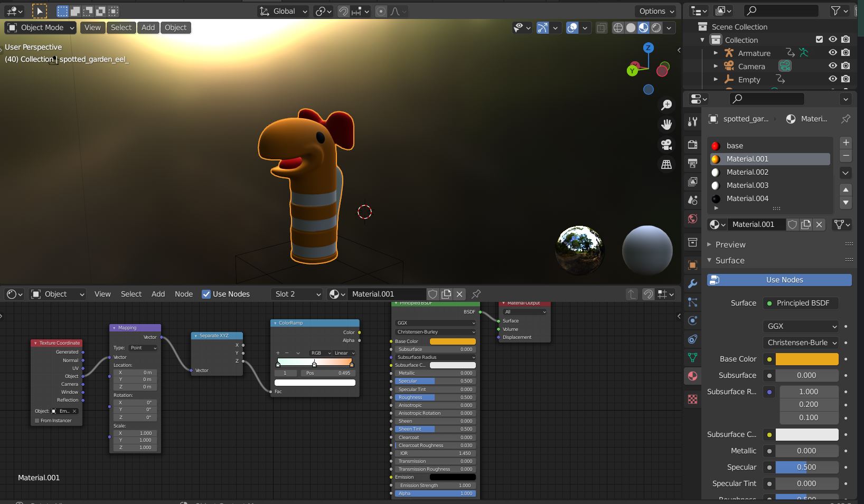Open the Object properties tab
This screenshot has width=864, height=504.
coord(693,265)
